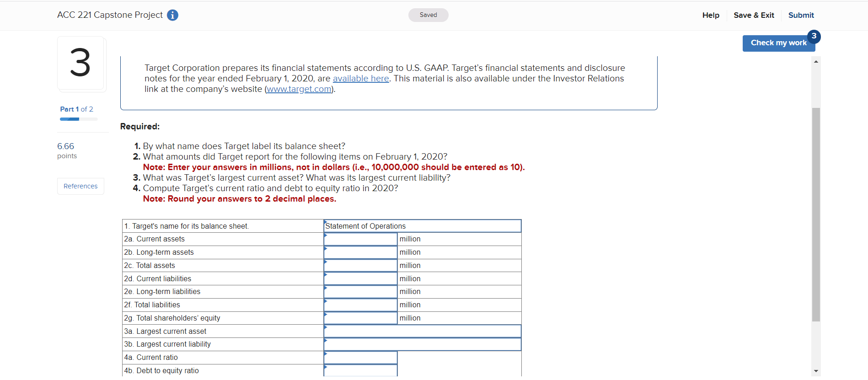Click the 'Part 1 of 2' label

click(x=76, y=109)
